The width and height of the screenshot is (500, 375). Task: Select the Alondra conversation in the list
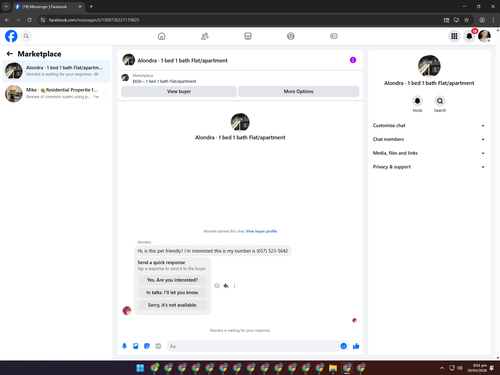(x=56, y=71)
